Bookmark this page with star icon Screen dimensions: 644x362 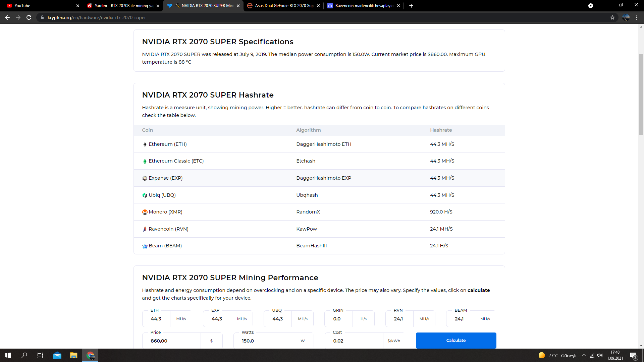click(x=612, y=17)
